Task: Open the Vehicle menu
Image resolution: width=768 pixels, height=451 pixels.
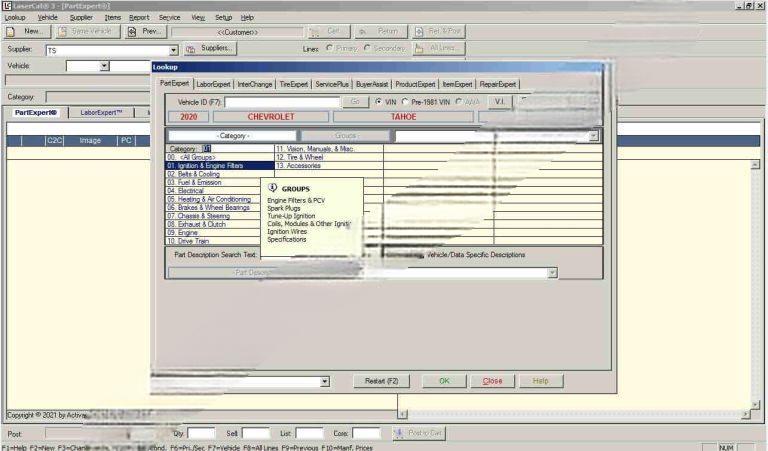Action: click(x=48, y=18)
